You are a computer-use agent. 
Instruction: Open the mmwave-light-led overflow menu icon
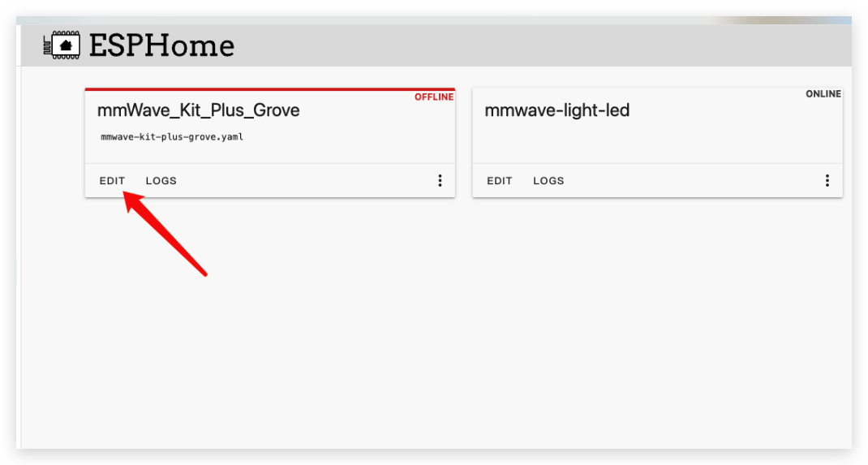(827, 180)
